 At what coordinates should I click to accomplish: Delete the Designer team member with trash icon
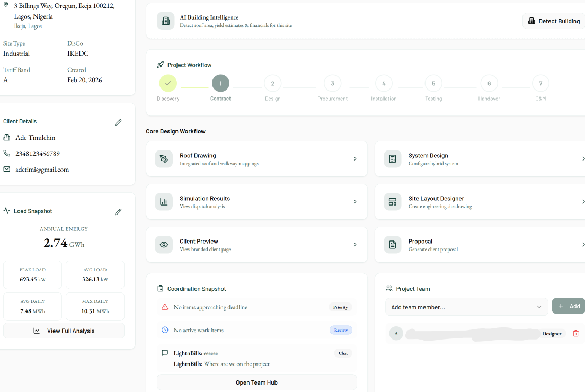pos(575,333)
